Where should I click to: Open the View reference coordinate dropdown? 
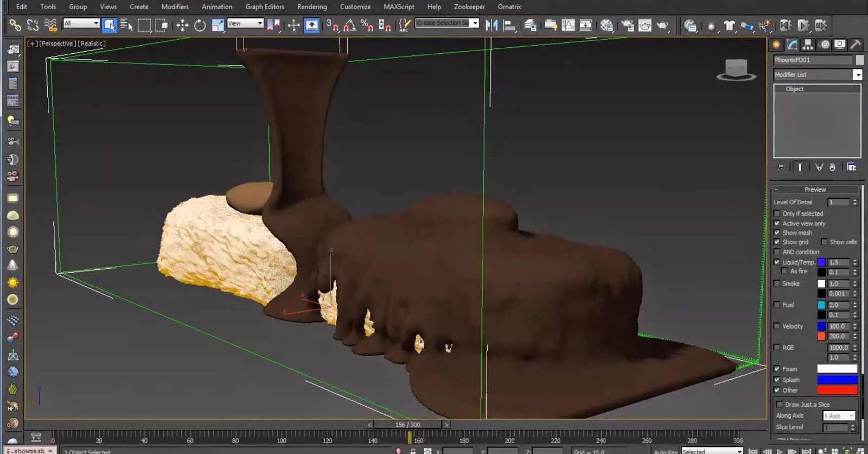pos(245,23)
